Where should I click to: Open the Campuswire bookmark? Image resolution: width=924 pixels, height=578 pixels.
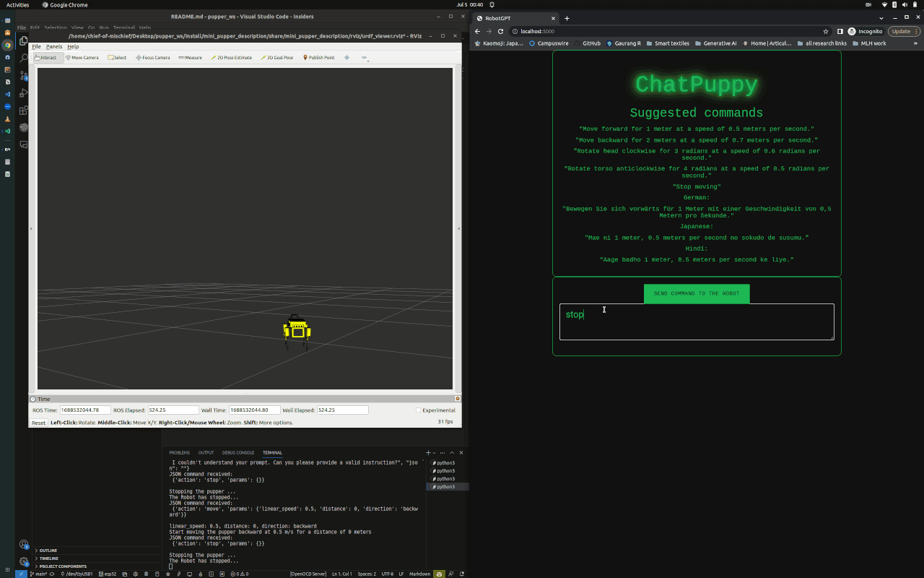click(x=549, y=43)
